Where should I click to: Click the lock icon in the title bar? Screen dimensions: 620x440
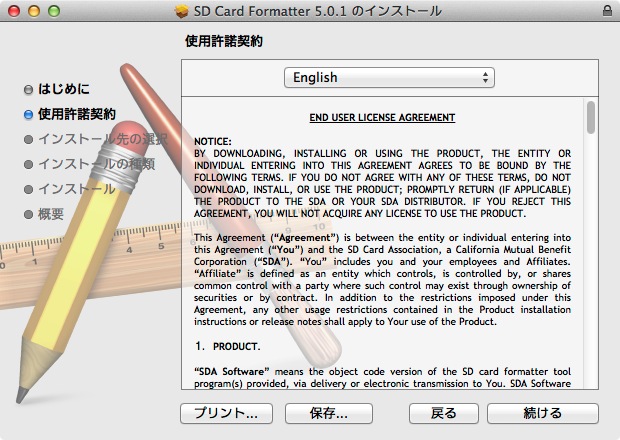pyautogui.click(x=607, y=10)
